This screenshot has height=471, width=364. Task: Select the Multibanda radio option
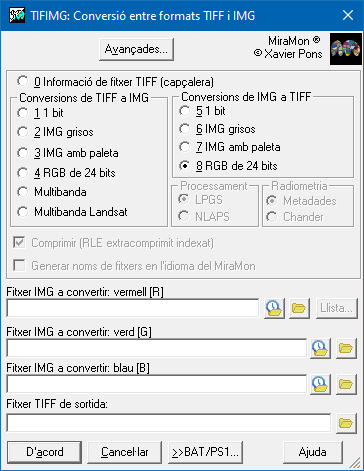point(52,192)
